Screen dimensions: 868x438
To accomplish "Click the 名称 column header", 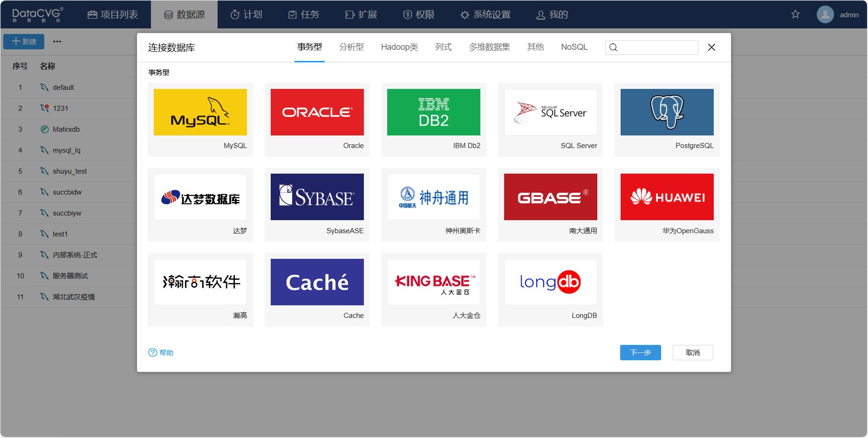I will click(x=48, y=66).
